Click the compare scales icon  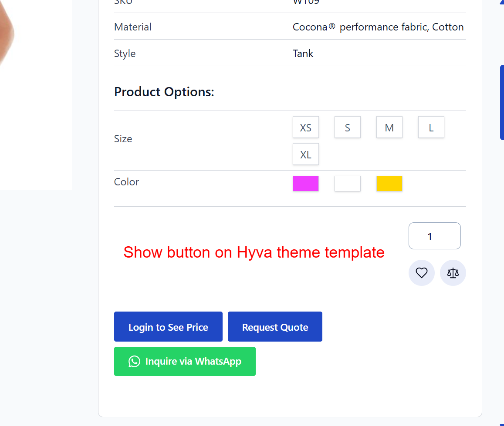coord(453,273)
